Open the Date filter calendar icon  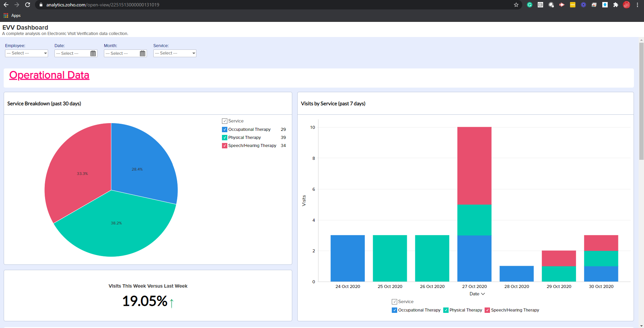(x=93, y=53)
